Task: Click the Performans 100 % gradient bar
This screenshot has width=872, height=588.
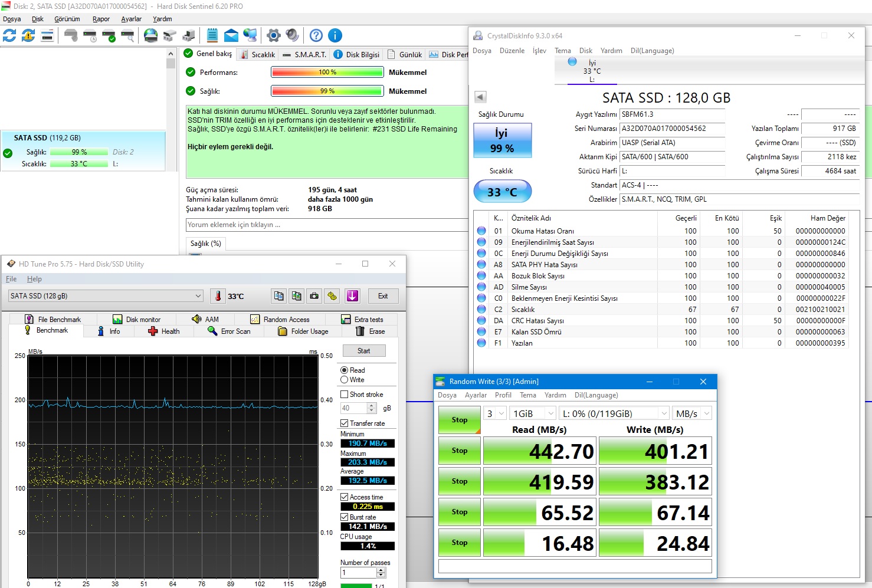Action: 327,72
